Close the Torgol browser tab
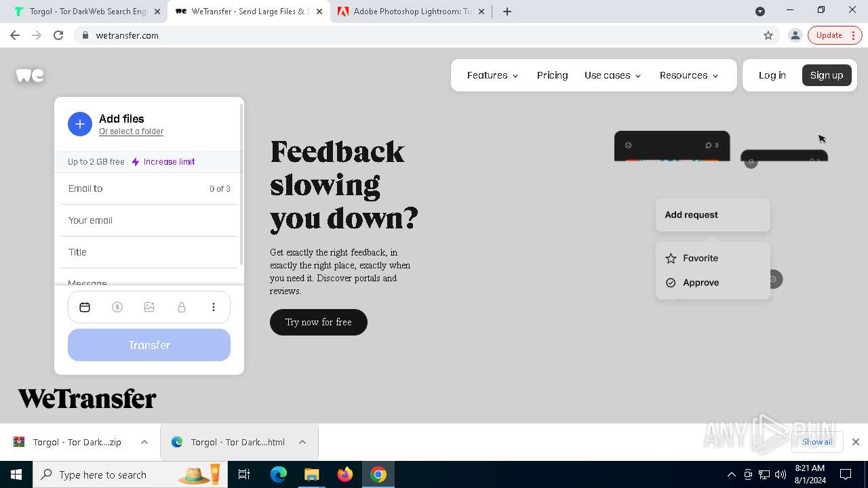The height and width of the screenshot is (488, 868). point(157,12)
